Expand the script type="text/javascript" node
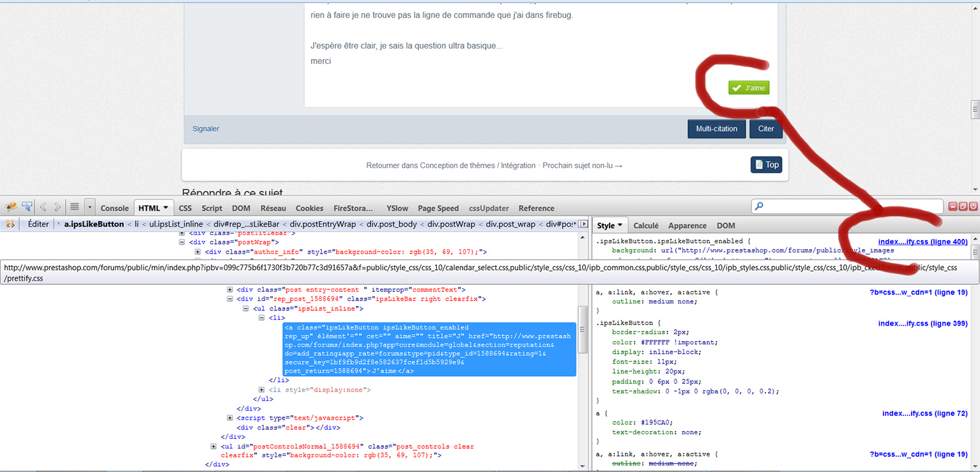Viewport: 980px width, 472px height. click(230, 418)
